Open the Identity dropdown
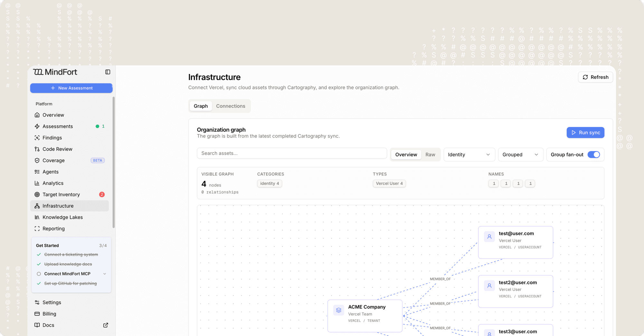This screenshot has width=644, height=336. 469,155
